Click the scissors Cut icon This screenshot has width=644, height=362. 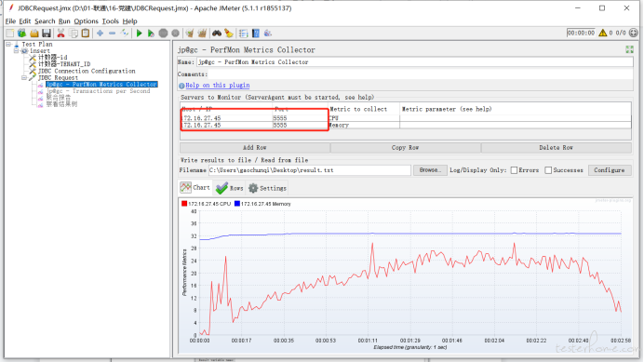click(60, 34)
